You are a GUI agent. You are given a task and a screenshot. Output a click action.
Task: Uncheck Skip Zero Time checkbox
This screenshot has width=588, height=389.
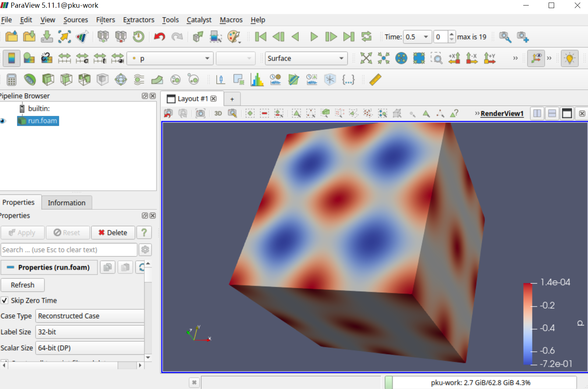coord(4,300)
